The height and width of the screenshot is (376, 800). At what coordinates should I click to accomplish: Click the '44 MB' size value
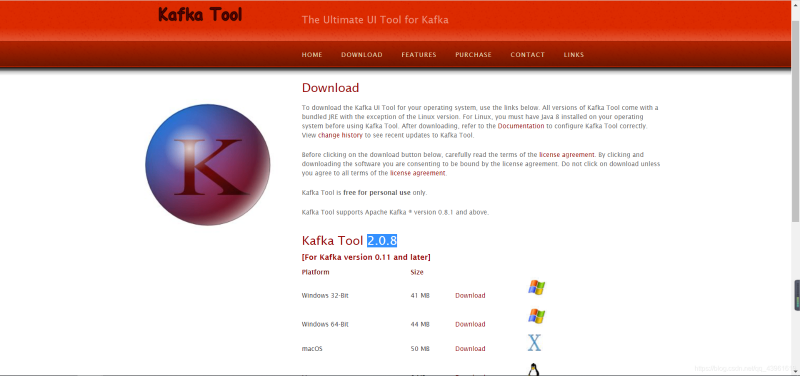[420, 324]
